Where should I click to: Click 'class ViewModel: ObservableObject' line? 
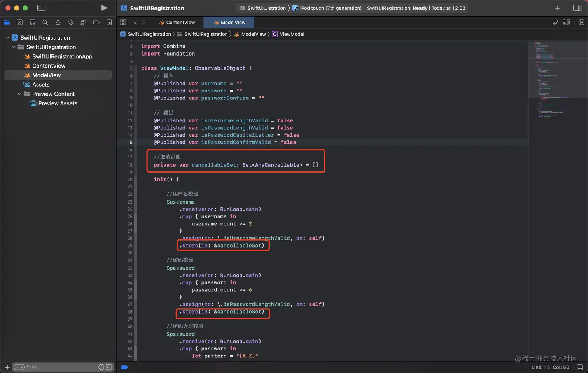(x=196, y=68)
